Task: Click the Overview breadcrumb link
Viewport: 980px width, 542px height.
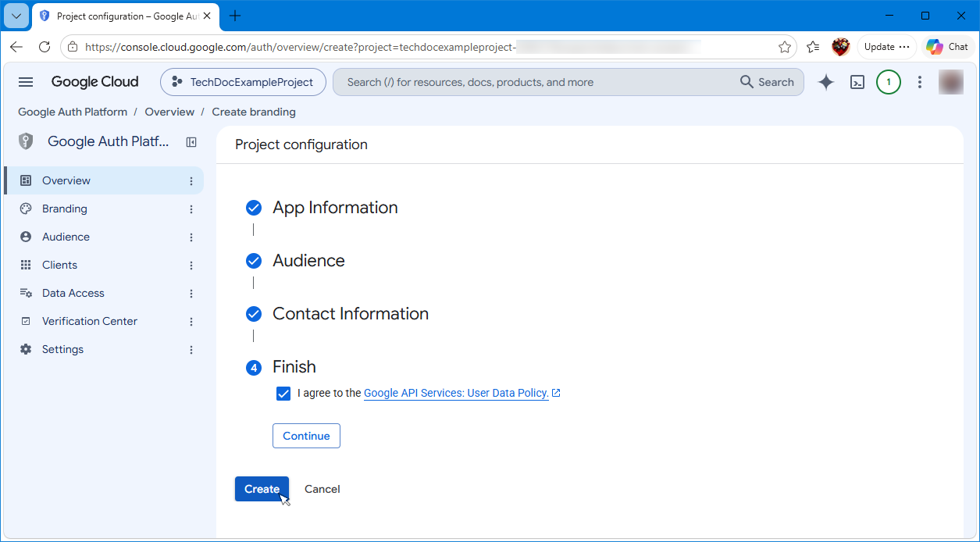Action: pyautogui.click(x=169, y=112)
